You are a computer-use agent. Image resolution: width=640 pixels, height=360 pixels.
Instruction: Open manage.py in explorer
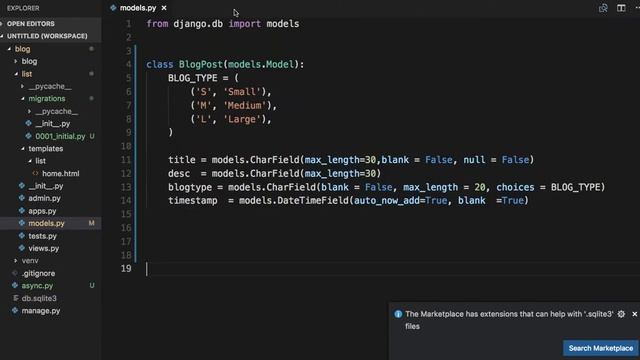point(40,311)
